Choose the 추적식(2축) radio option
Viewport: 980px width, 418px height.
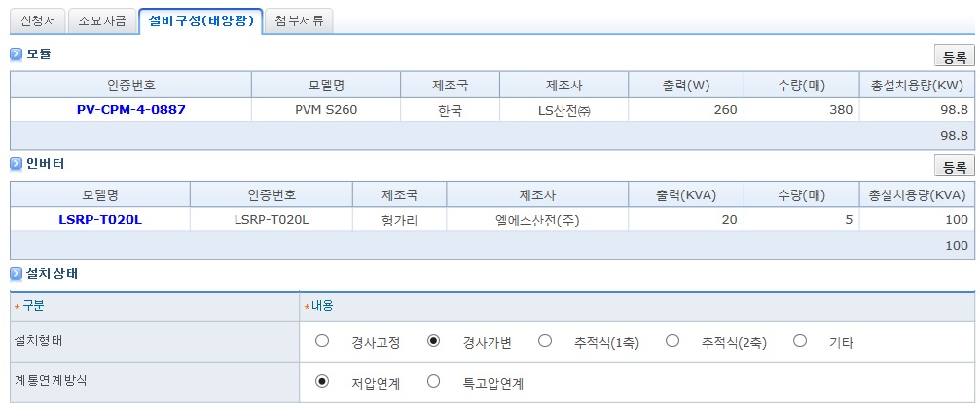pos(672,341)
